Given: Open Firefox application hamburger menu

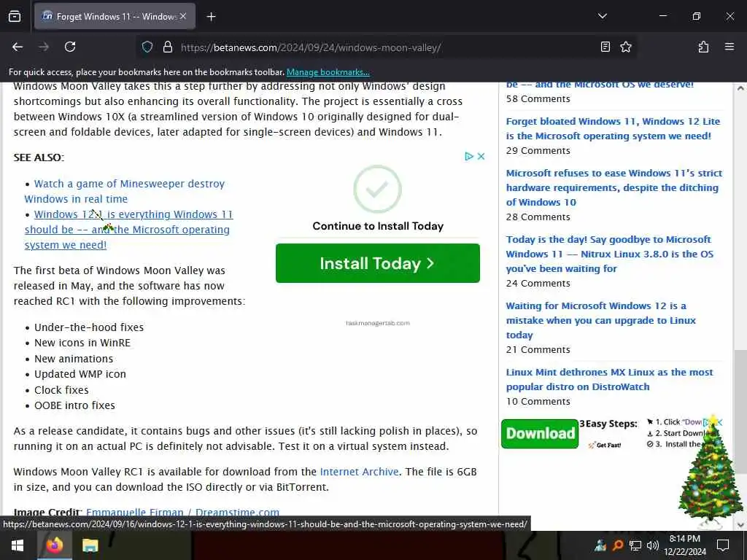Looking at the screenshot, I should 729,47.
